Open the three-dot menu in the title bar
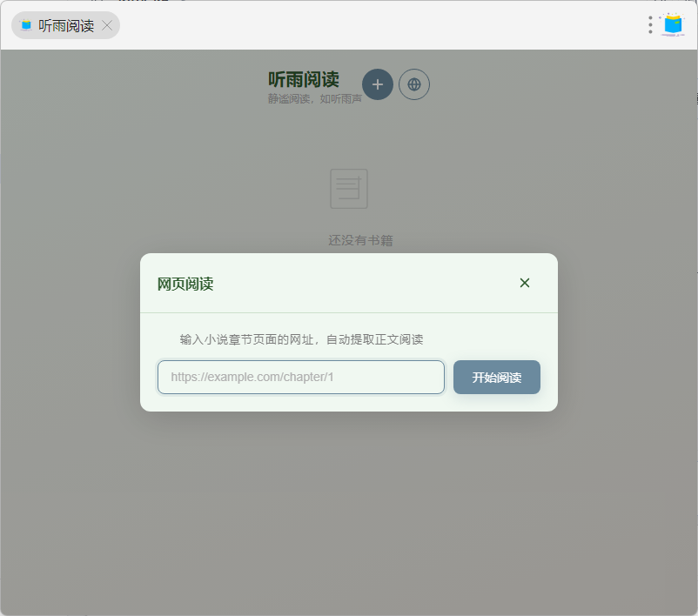The width and height of the screenshot is (698, 616). [x=650, y=25]
